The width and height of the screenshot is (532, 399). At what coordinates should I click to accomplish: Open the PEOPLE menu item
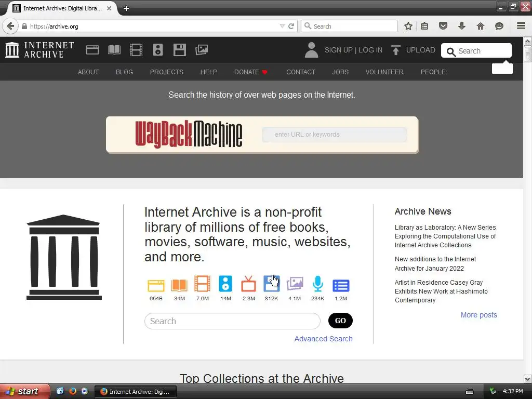point(433,72)
